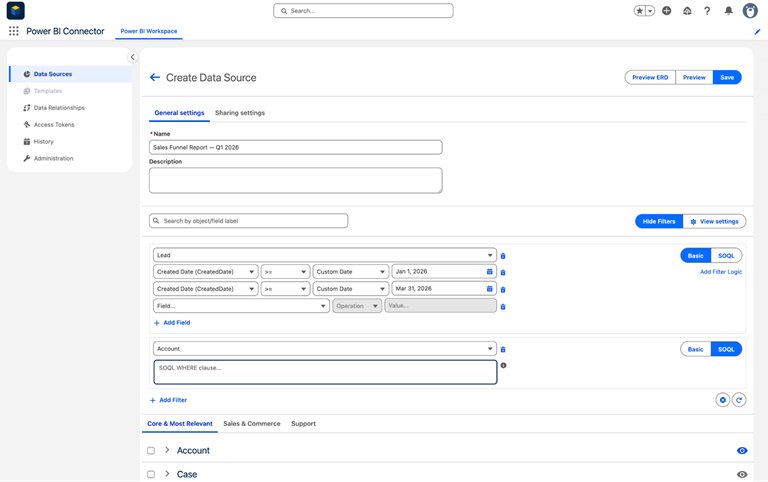Viewport: 768px width, 482px height.
Task: Open the user avatar profile menu
Action: tap(750, 11)
